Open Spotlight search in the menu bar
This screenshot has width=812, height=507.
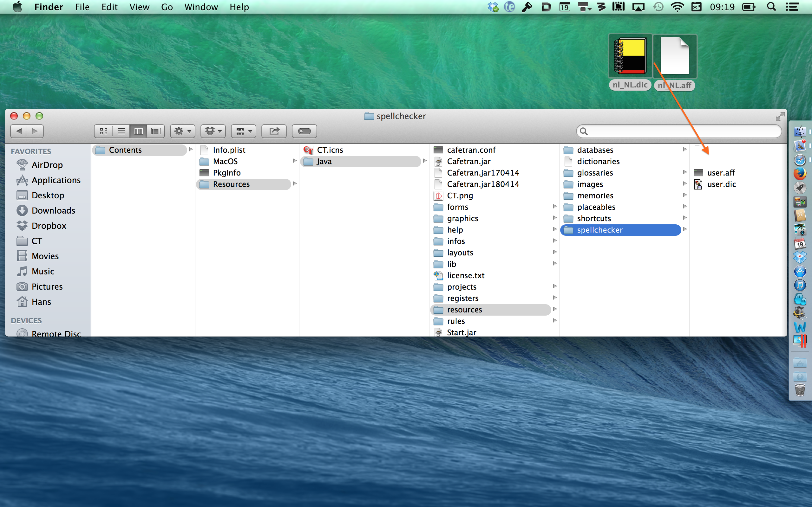click(771, 7)
